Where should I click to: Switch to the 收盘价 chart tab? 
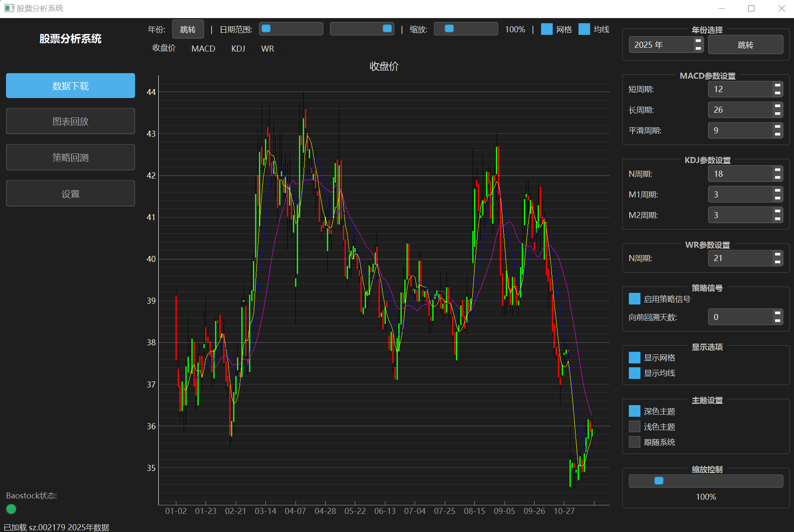[164, 48]
